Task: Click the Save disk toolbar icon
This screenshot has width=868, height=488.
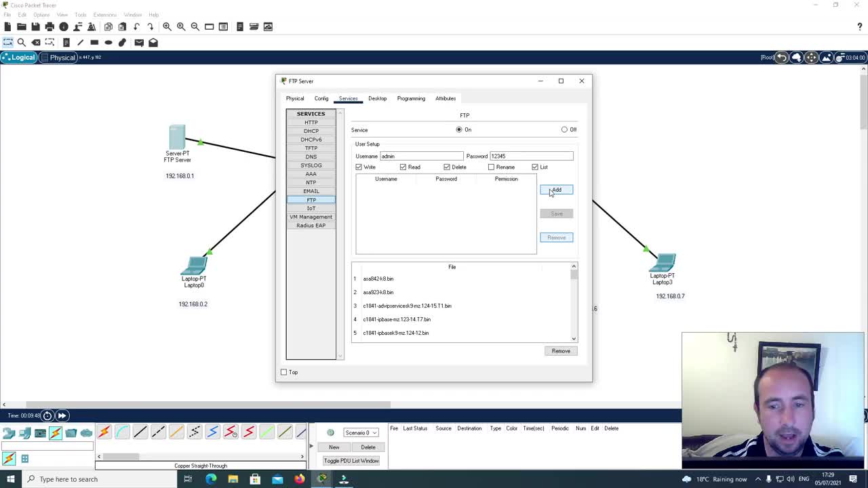Action: pos(35,26)
